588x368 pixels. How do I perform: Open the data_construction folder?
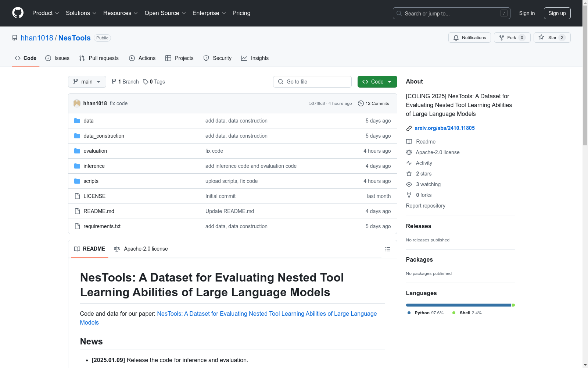point(104,136)
